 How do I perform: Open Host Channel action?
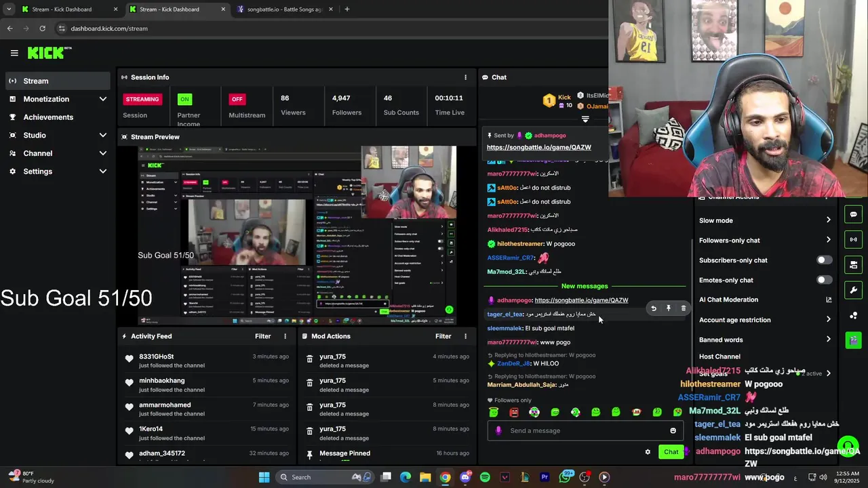pos(719,357)
